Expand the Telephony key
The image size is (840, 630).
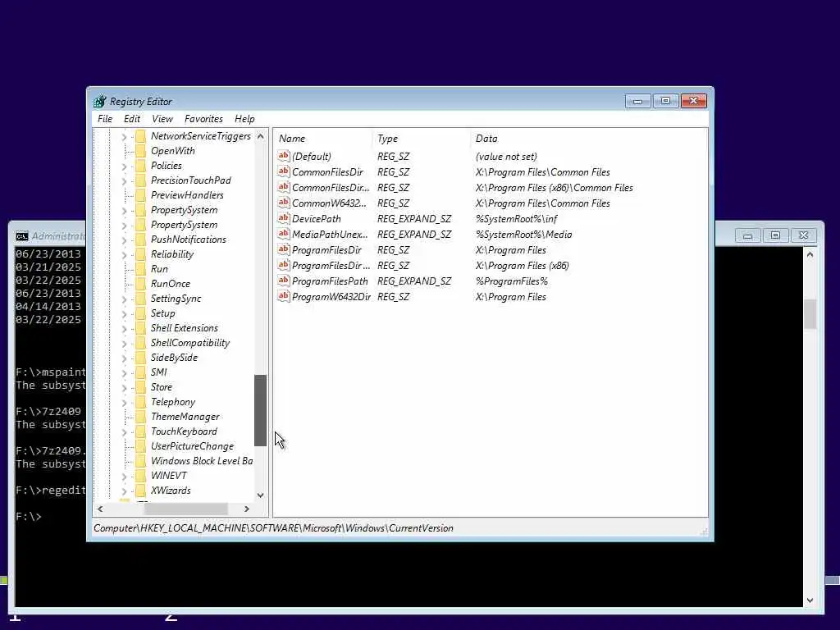(125, 402)
